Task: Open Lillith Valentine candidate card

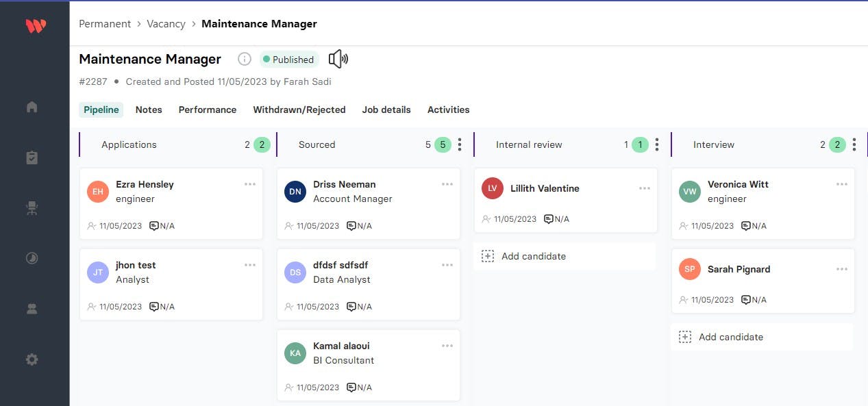Action: pos(545,188)
